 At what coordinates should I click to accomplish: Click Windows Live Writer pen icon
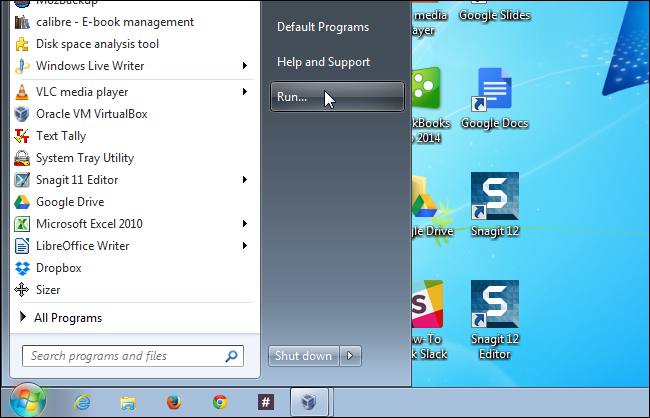(x=22, y=66)
